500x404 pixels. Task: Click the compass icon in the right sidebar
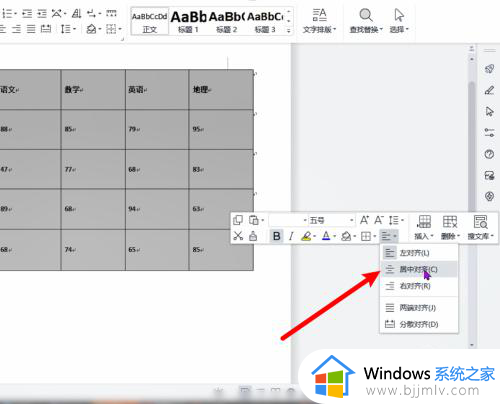click(489, 196)
